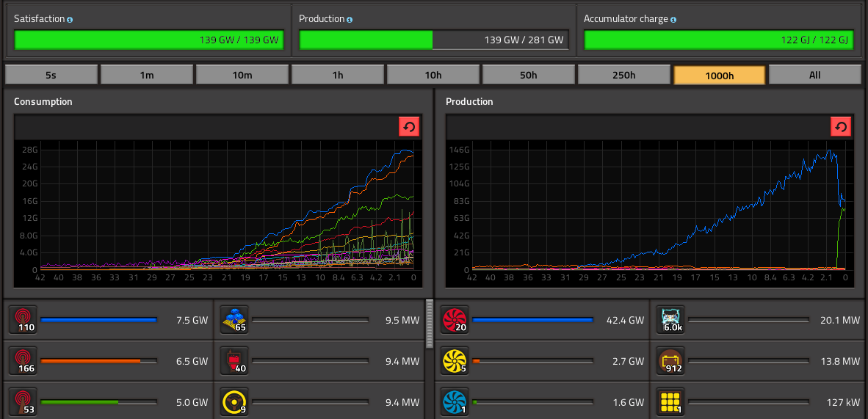Screen dimensions: 868x419
Task: Select the lightning entity icon labeled 6.0k
Action: 670,320
